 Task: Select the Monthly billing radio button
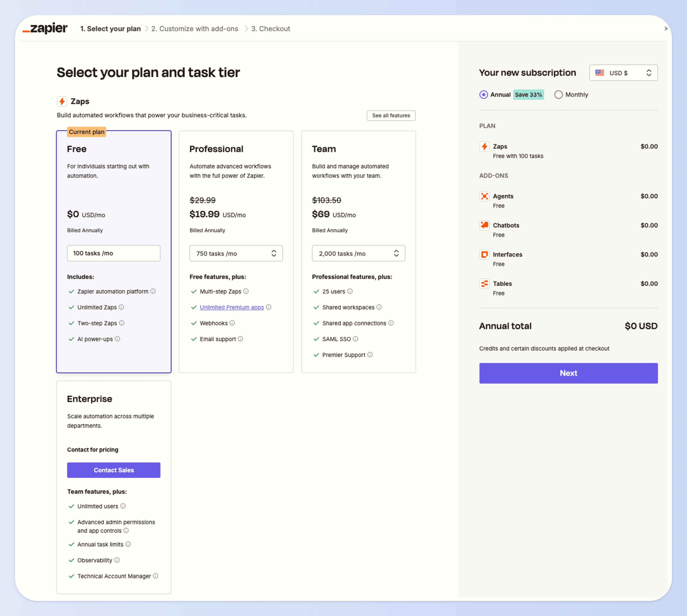coord(558,94)
